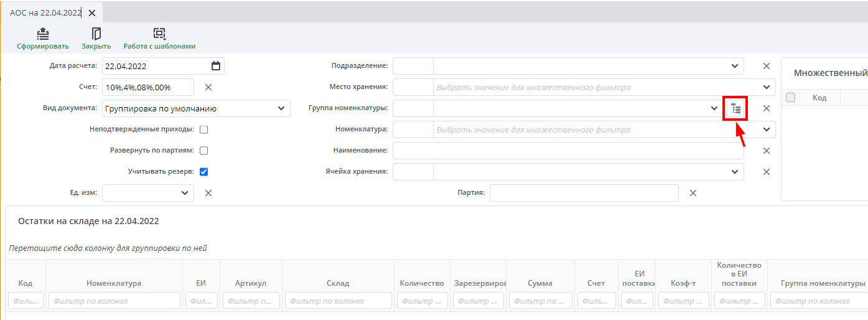Sort by the Номенклатура column header
This screenshot has width=868, height=320.
point(114,283)
